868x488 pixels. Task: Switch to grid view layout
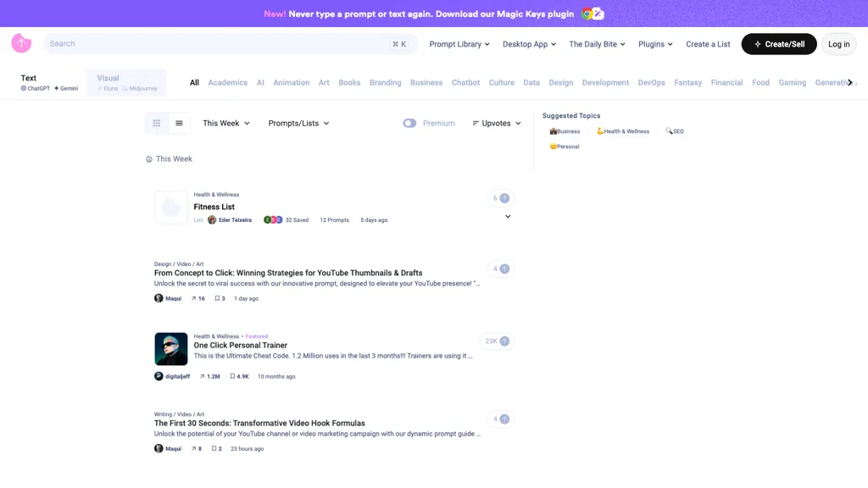(x=157, y=124)
